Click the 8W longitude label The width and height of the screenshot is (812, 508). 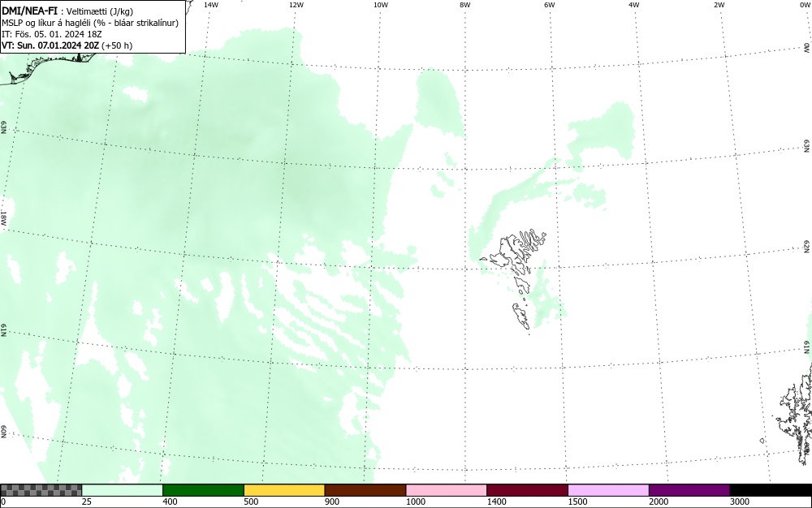[465, 5]
